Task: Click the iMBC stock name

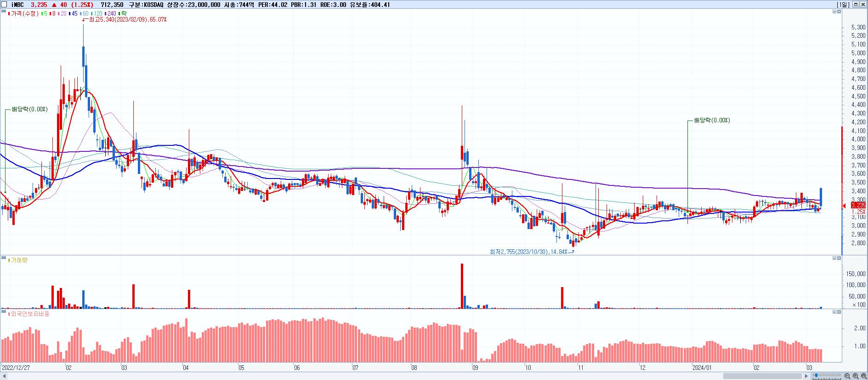Action: pos(17,5)
